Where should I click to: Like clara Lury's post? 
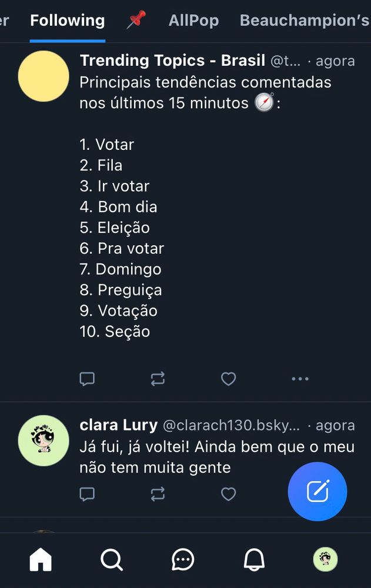[228, 495]
